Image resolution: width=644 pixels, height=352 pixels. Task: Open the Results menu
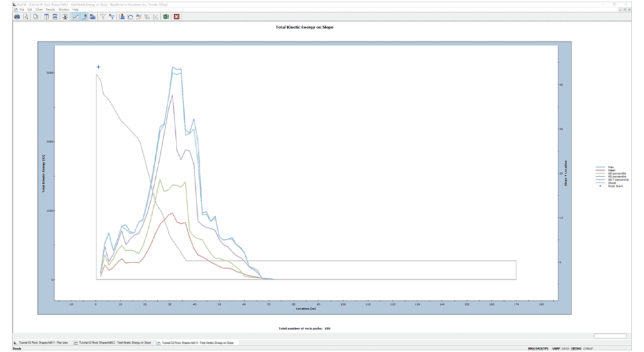tap(50, 10)
